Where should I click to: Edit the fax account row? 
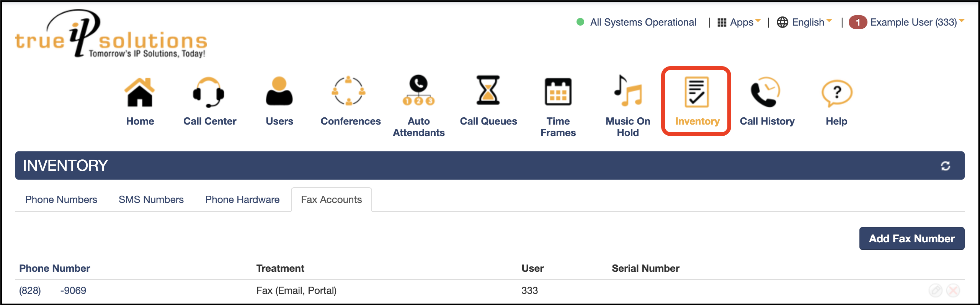[x=935, y=290]
